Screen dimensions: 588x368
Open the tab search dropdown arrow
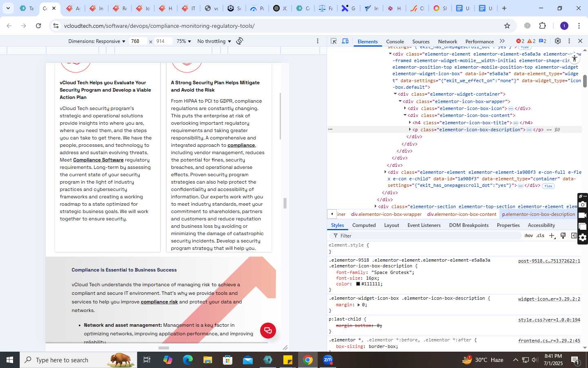tap(8, 8)
